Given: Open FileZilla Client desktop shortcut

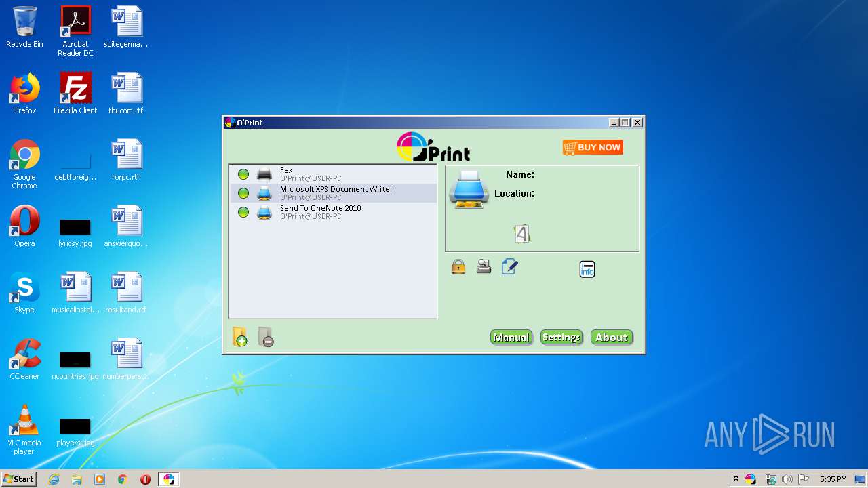Looking at the screenshot, I should pos(75,94).
